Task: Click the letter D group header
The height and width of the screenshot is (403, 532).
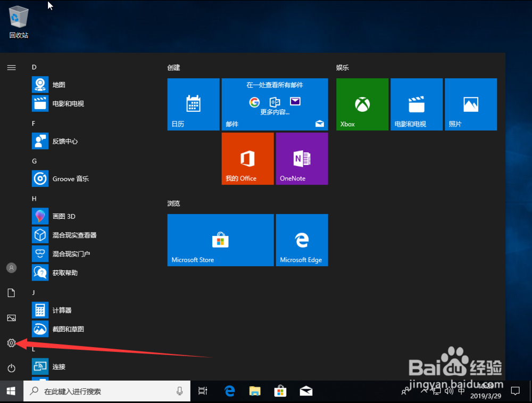Action: 34,67
